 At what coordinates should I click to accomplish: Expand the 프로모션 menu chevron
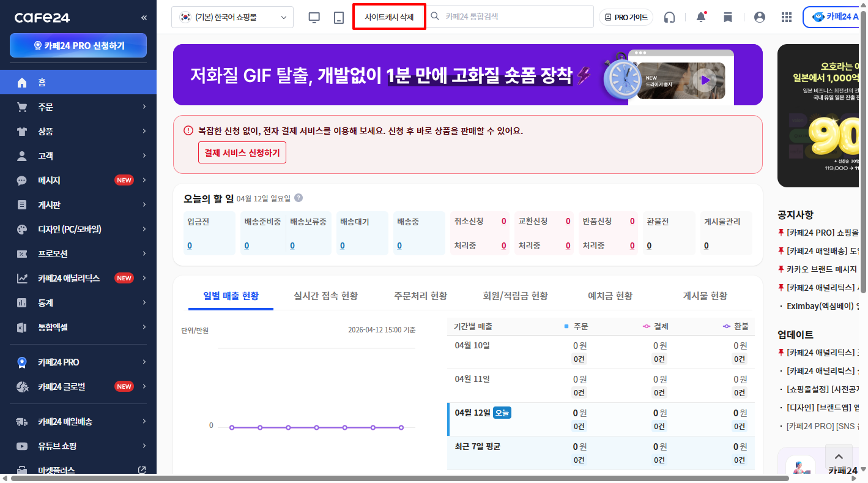tap(144, 254)
